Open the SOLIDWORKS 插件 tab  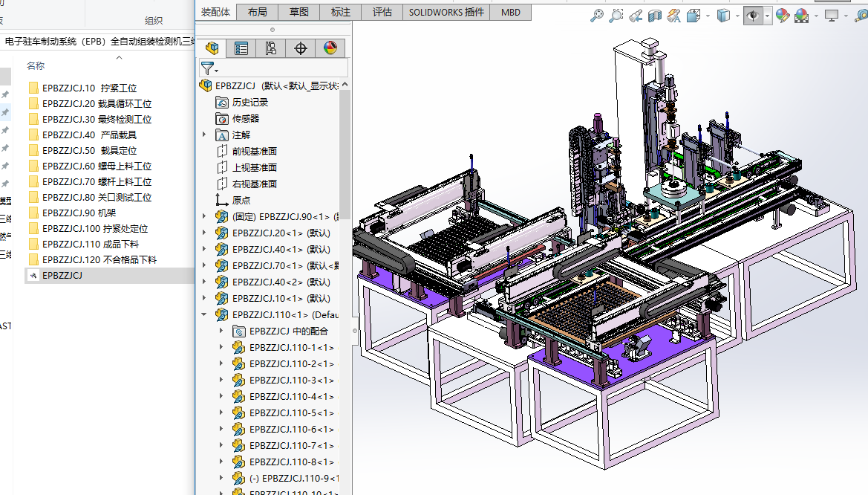click(446, 12)
